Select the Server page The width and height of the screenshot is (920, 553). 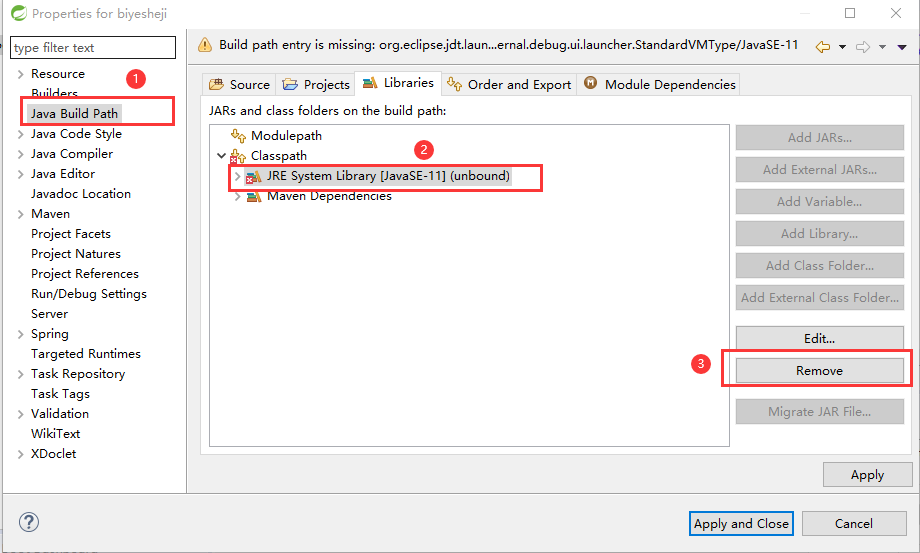tap(49, 314)
